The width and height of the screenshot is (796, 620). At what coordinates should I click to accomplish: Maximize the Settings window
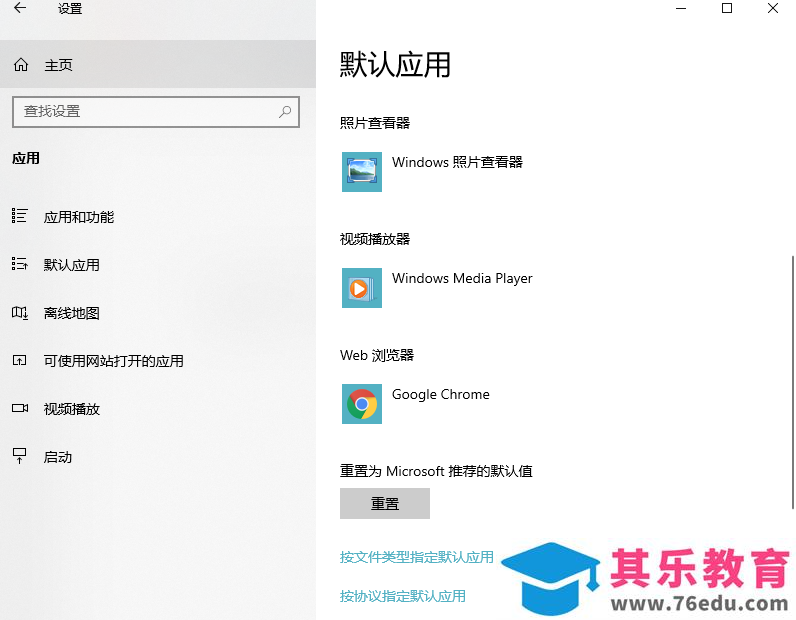tap(726, 8)
